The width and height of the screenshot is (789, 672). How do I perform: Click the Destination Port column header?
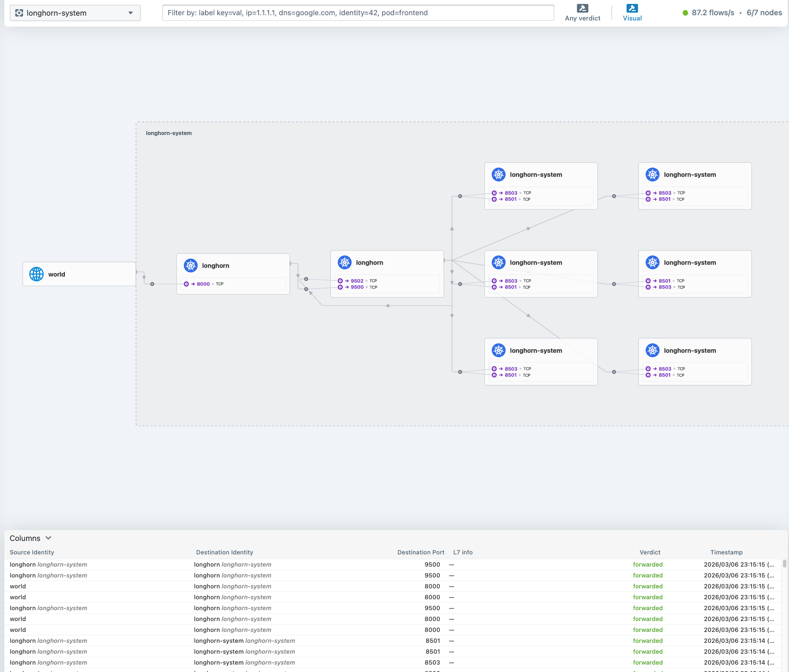pos(421,552)
